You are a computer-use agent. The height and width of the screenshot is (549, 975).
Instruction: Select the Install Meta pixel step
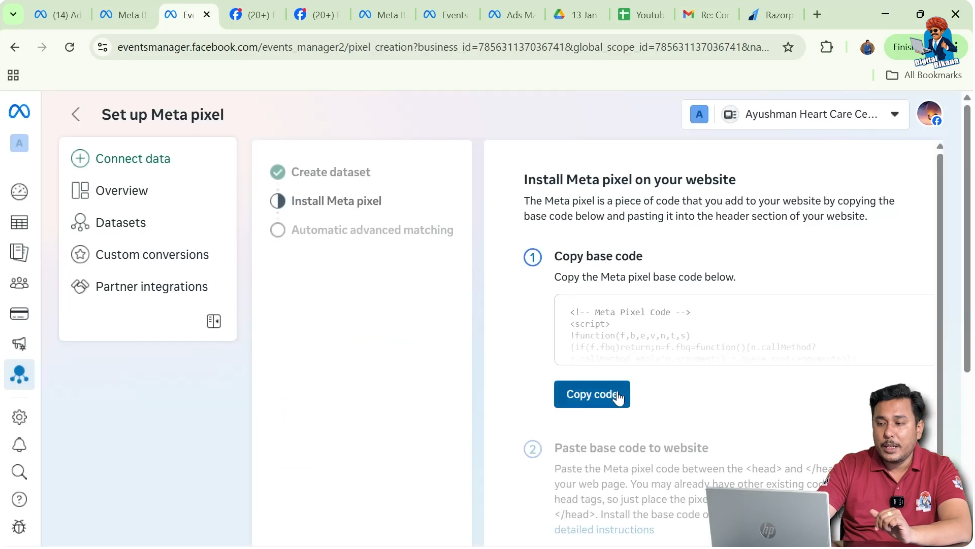[336, 201]
